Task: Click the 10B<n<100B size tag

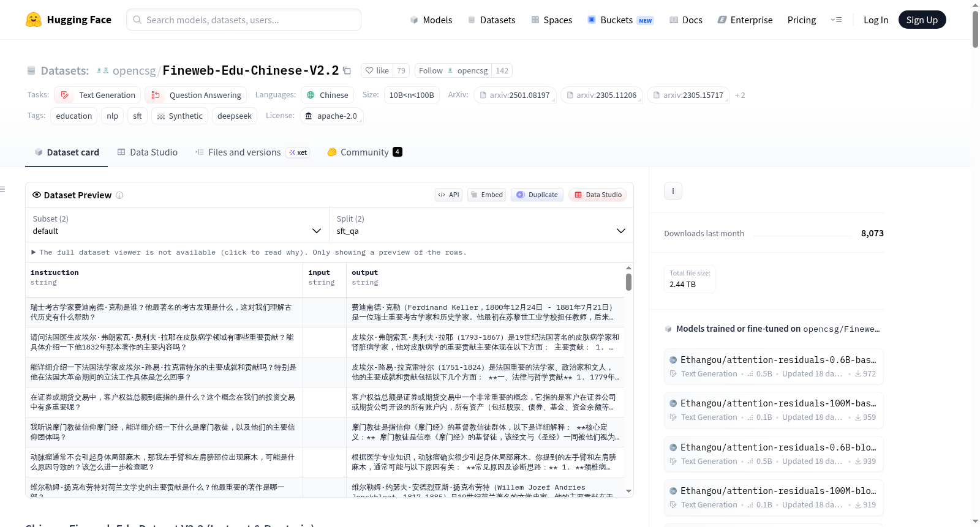Action: 412,95
